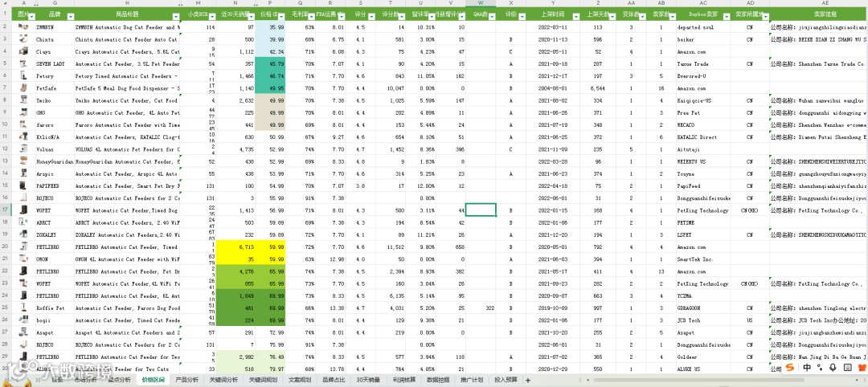Click the price cell showing 42.34
The image size is (868, 387).
coord(272,51)
